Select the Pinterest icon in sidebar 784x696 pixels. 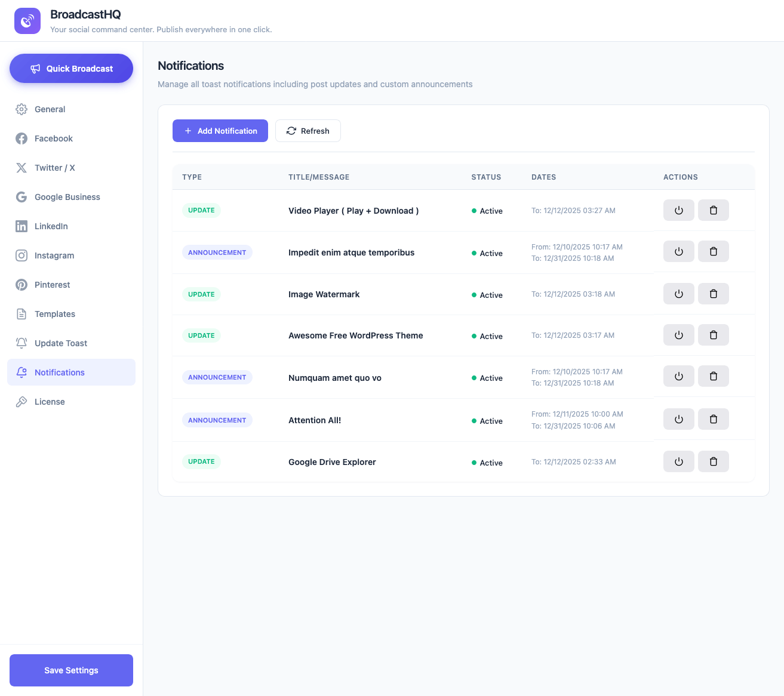21,285
